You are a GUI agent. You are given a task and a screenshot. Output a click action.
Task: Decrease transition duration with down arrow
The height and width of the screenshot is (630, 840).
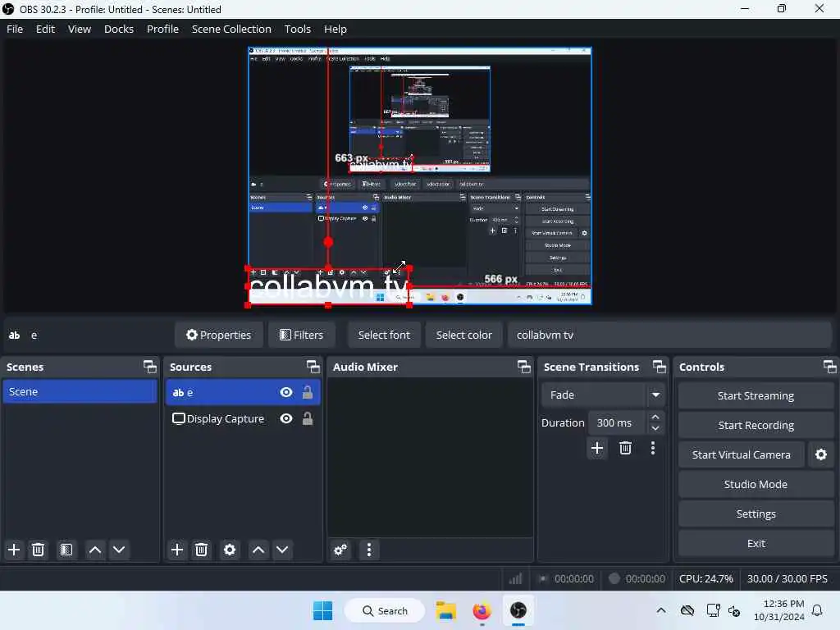tap(655, 428)
